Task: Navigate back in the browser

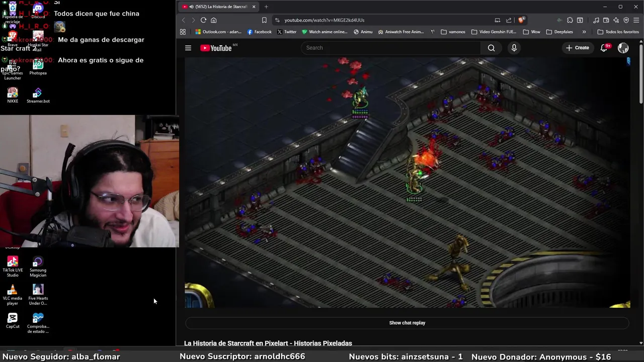Action: [x=183, y=20]
